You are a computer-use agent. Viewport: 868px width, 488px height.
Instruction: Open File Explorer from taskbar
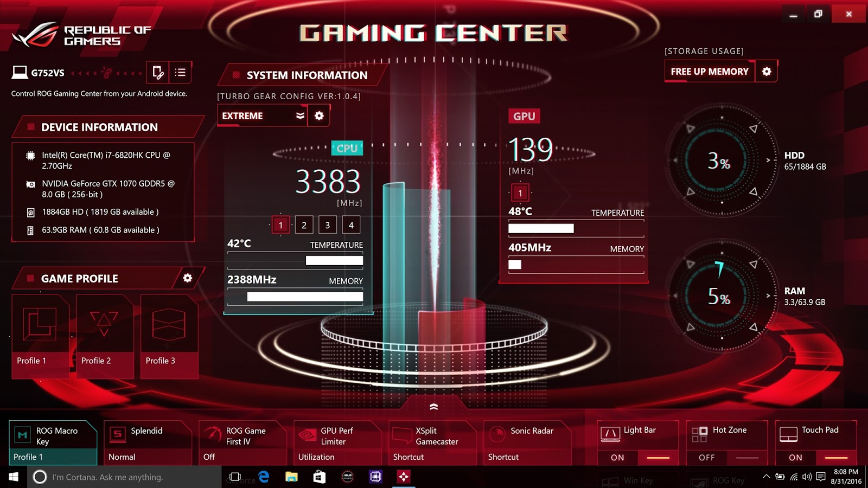[x=291, y=477]
